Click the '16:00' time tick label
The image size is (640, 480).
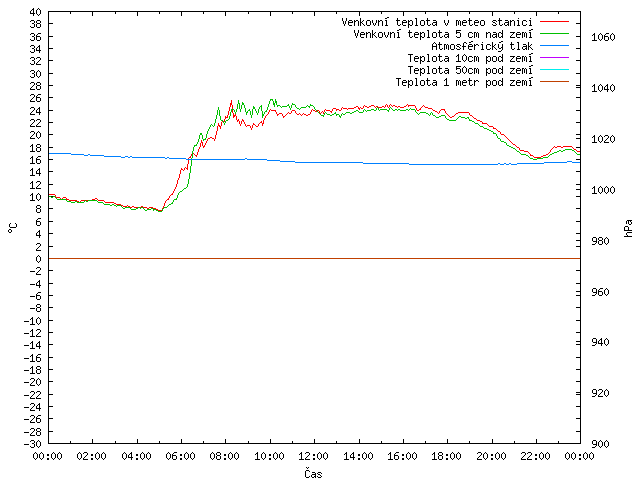(402, 456)
